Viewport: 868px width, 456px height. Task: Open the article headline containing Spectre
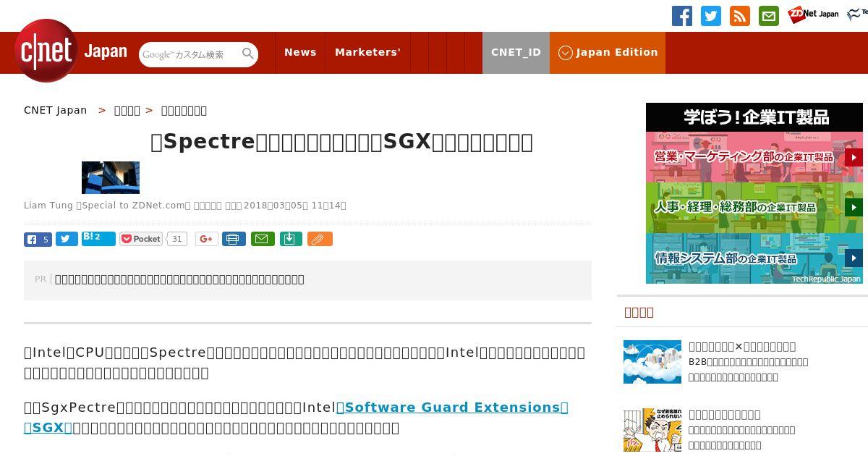341,142
